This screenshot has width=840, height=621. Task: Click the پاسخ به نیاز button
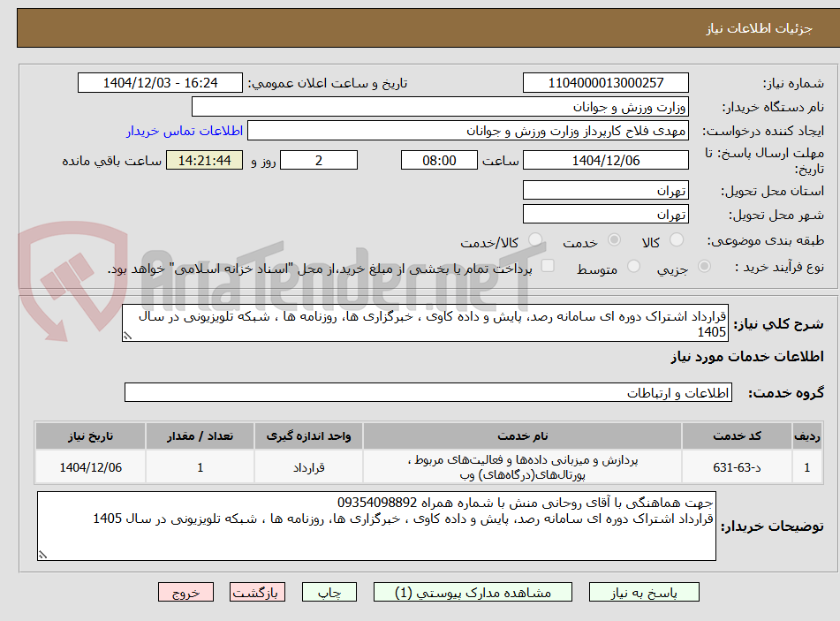tap(644, 592)
